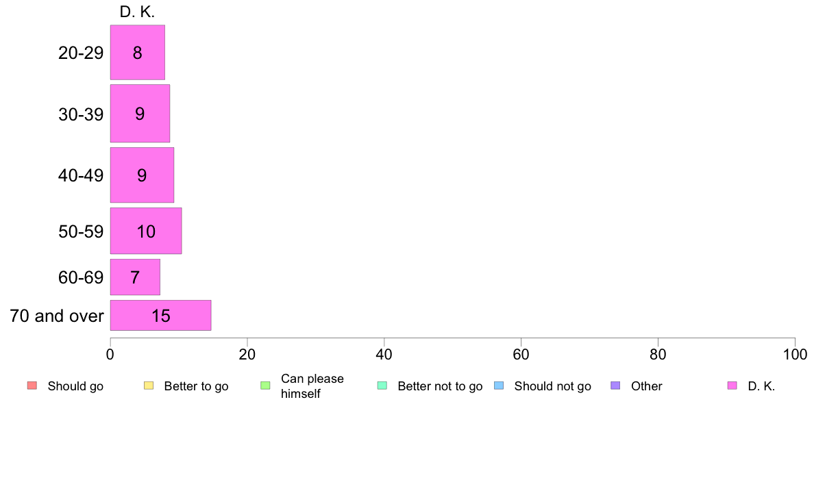Click the yellow Better to go legend swatch
This screenshot has width=814, height=504.
coord(149,386)
